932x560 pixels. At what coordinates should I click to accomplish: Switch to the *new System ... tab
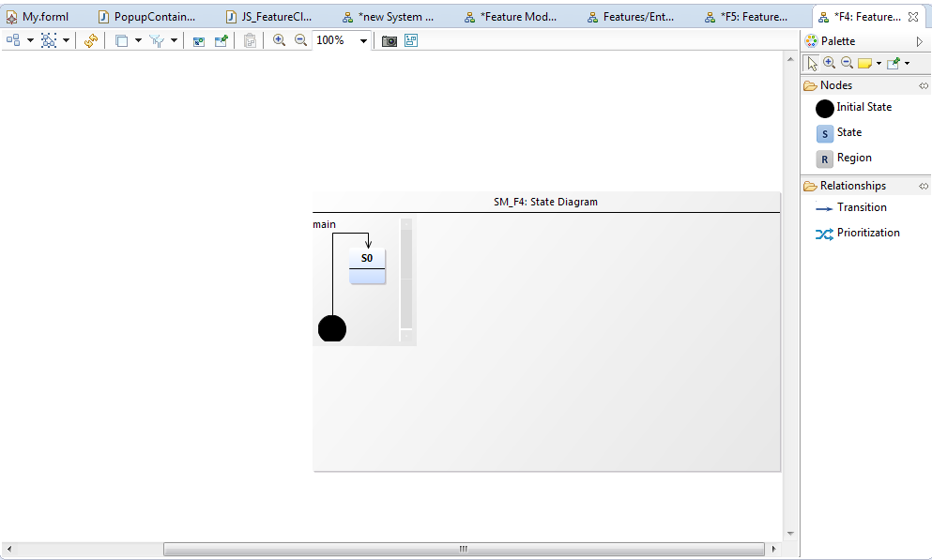click(389, 17)
